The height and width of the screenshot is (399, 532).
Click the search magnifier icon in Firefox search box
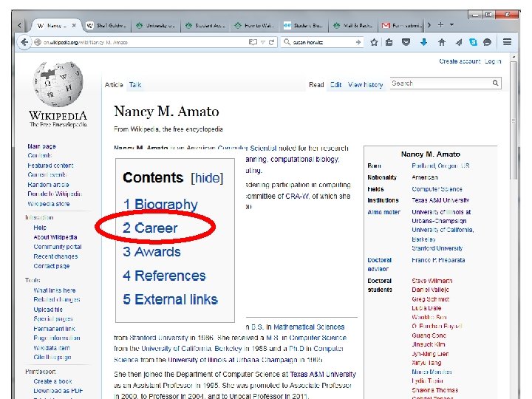click(287, 42)
